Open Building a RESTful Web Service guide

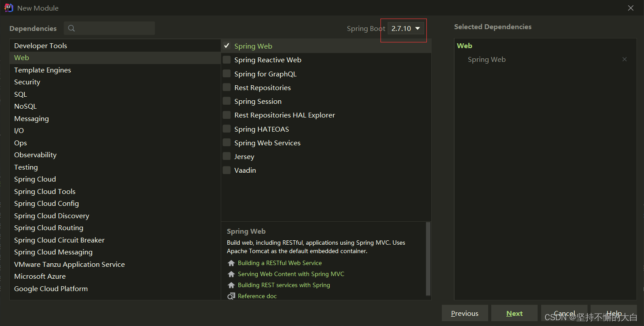tap(280, 263)
